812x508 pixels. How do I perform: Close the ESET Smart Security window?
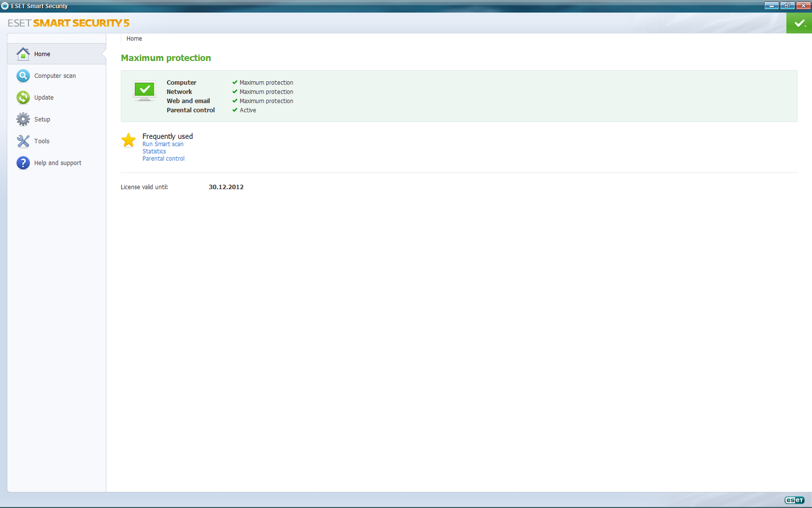tap(803, 6)
